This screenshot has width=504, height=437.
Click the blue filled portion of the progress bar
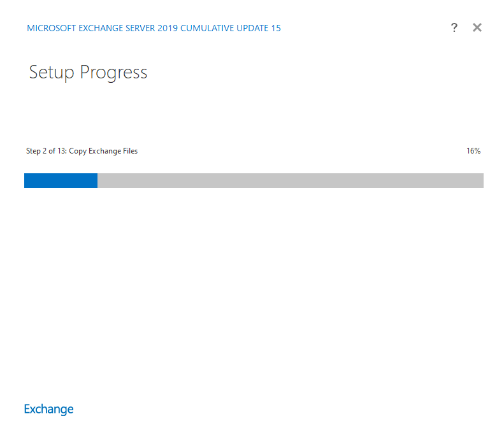coord(61,181)
